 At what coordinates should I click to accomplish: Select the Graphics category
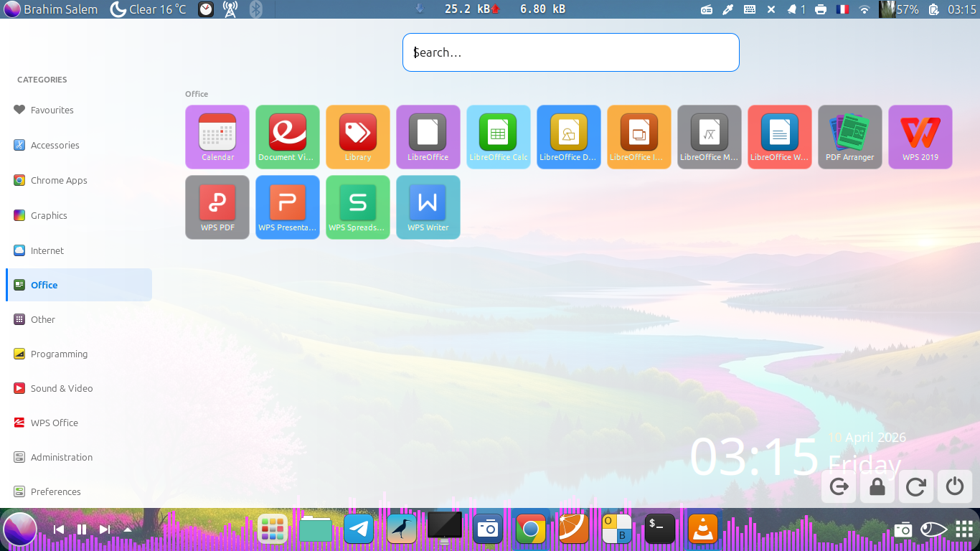coord(79,215)
